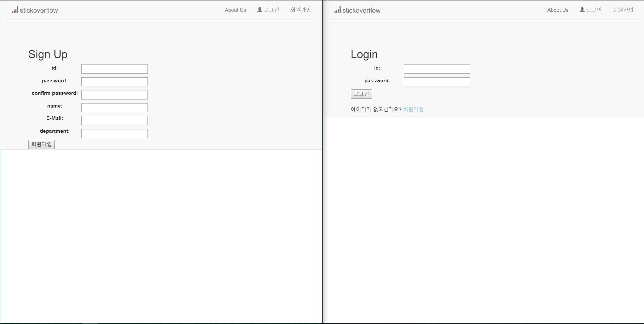Click the 'E-Mail:' label
The image size is (644, 324).
pos(55,118)
